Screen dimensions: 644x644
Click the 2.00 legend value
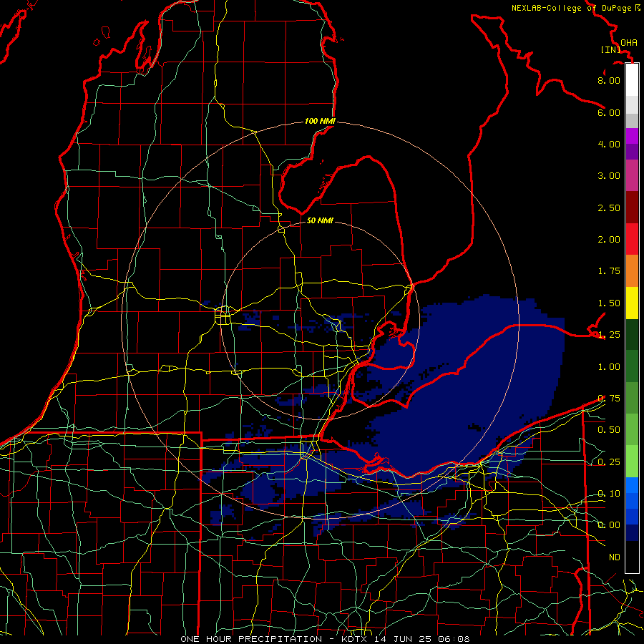coord(609,240)
